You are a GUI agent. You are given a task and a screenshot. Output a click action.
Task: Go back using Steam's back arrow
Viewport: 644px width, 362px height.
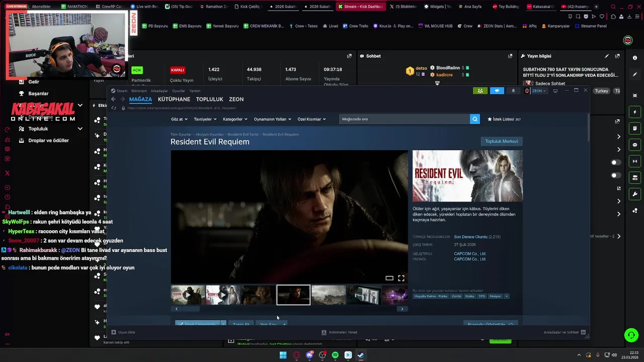(x=113, y=99)
